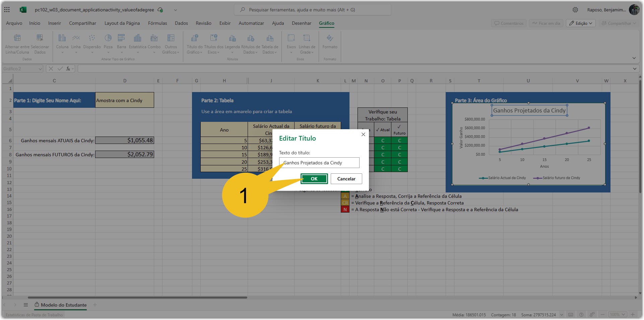The height and width of the screenshot is (320, 644).
Task: Click the insert function fx icon
Action: click(x=68, y=69)
